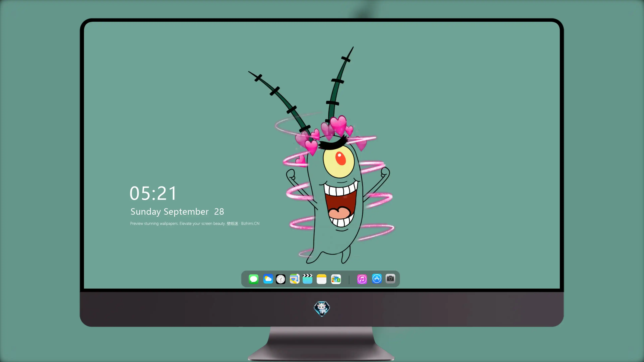Viewport: 644px width, 362px height.
Task: Click the 05:21 clock display
Action: pos(153,193)
